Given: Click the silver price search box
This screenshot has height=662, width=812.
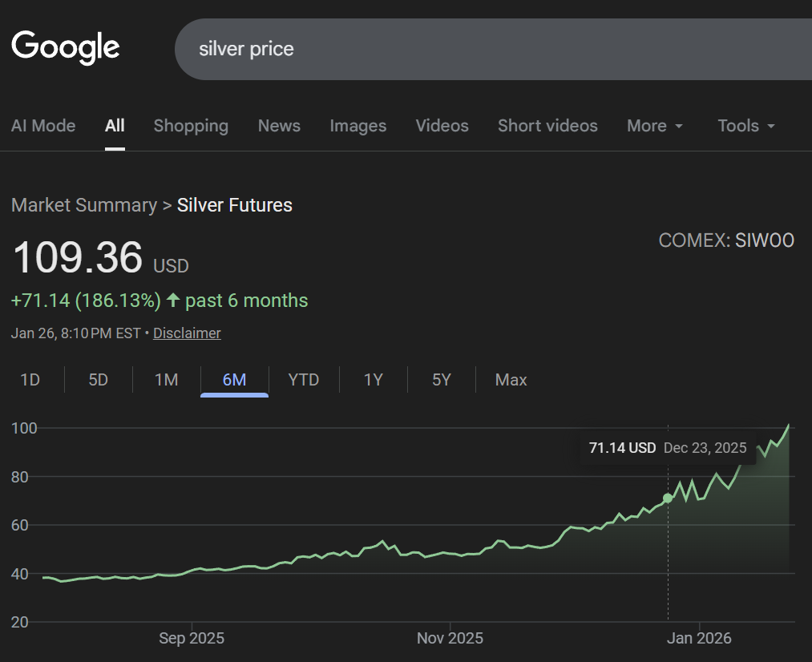Looking at the screenshot, I should click(x=481, y=49).
